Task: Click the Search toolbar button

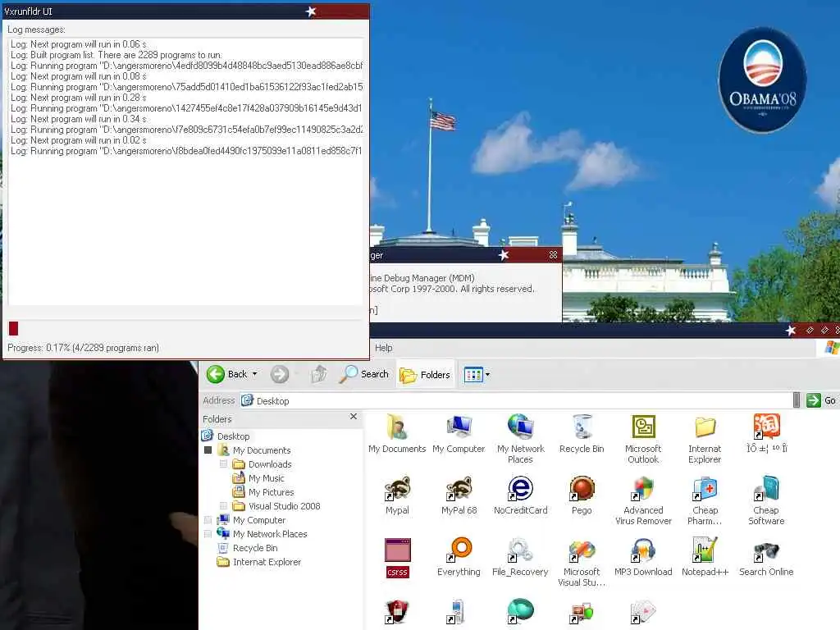Action: click(364, 374)
